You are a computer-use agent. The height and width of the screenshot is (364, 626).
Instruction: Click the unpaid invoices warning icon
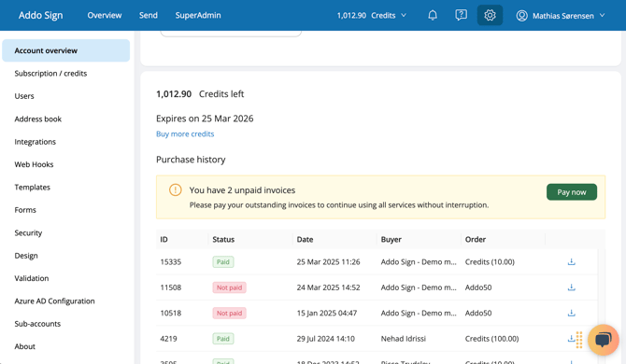click(x=176, y=189)
